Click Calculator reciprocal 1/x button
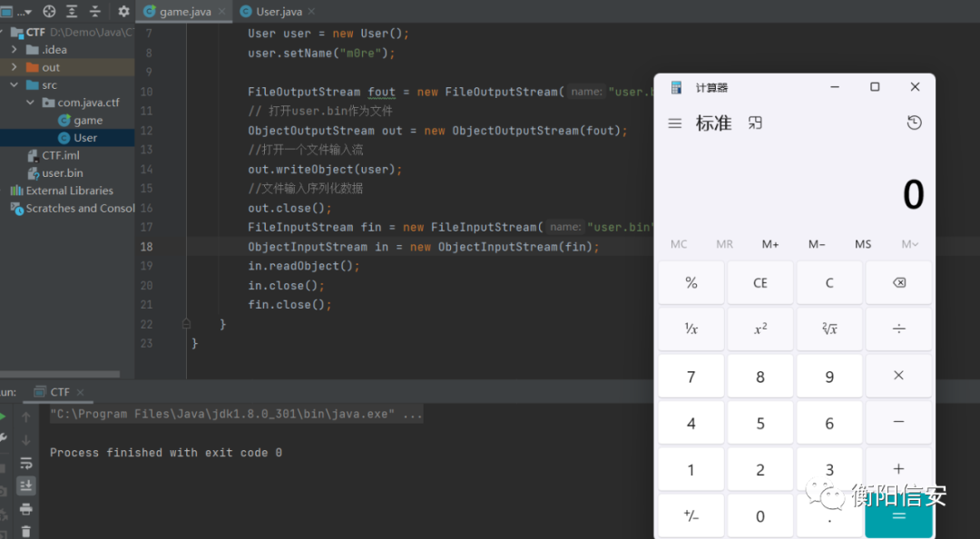Viewport: 980px width, 539px height. point(691,328)
